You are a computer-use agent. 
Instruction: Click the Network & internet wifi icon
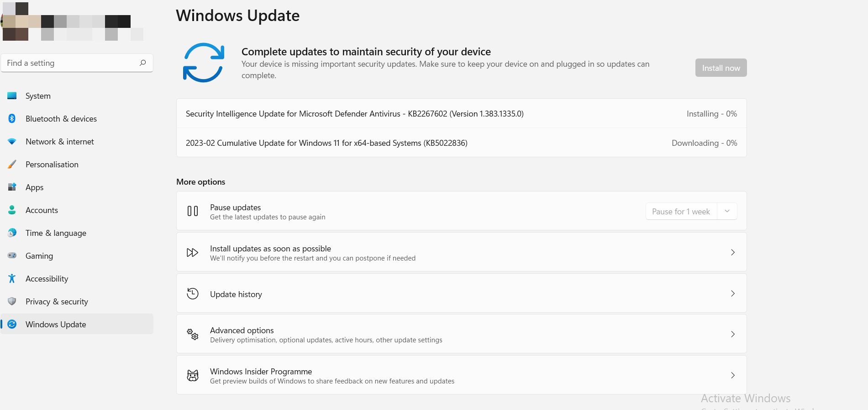coord(12,142)
